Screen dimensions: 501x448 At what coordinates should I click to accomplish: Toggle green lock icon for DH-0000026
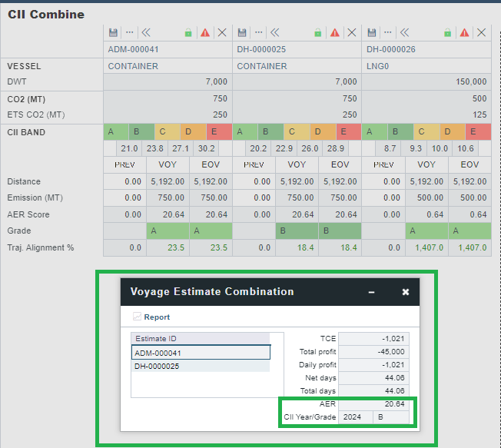pos(447,32)
